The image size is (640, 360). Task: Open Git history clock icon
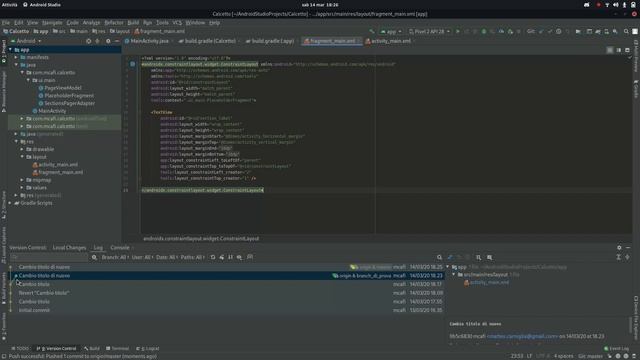[x=559, y=31]
